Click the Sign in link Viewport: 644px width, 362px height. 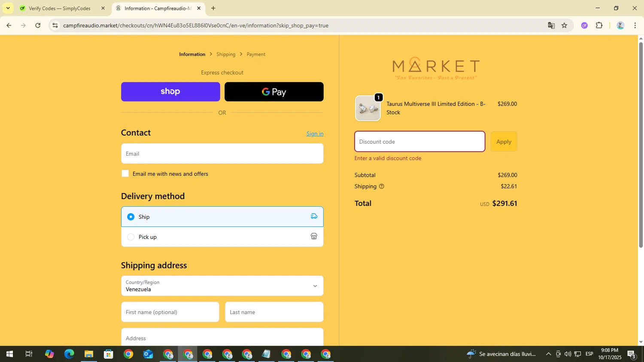315,134
